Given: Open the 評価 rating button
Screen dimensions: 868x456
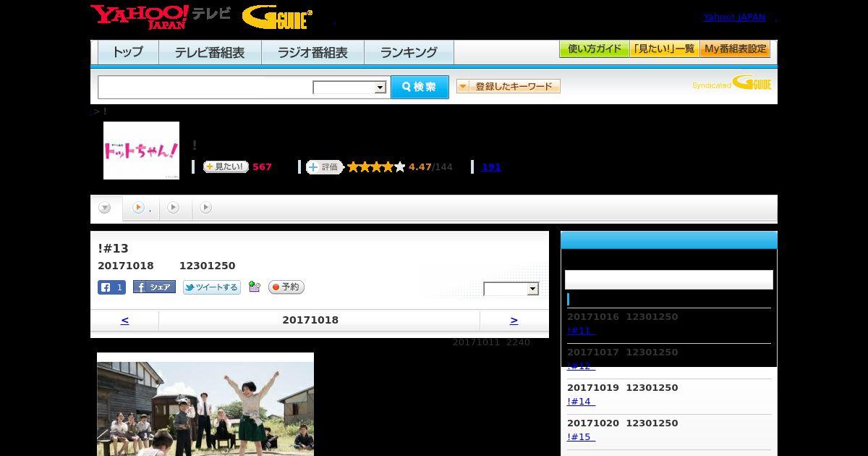Looking at the screenshot, I should click(x=324, y=167).
